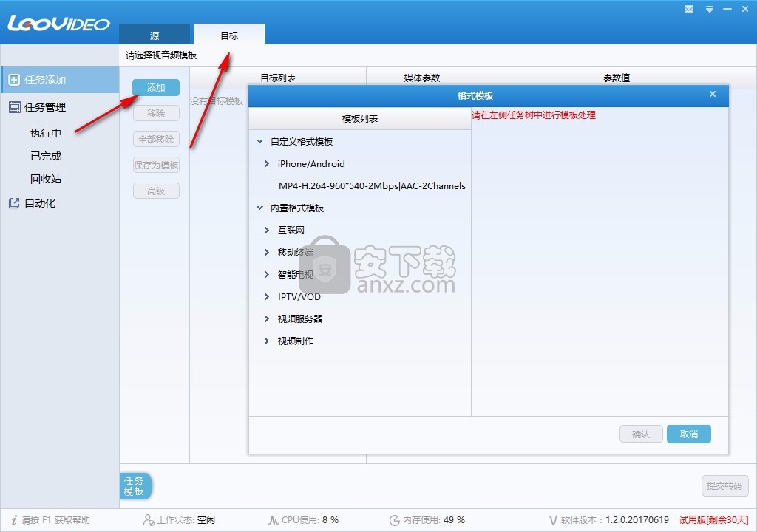
Task: Click the 保存为模板 button
Action: coord(156,165)
